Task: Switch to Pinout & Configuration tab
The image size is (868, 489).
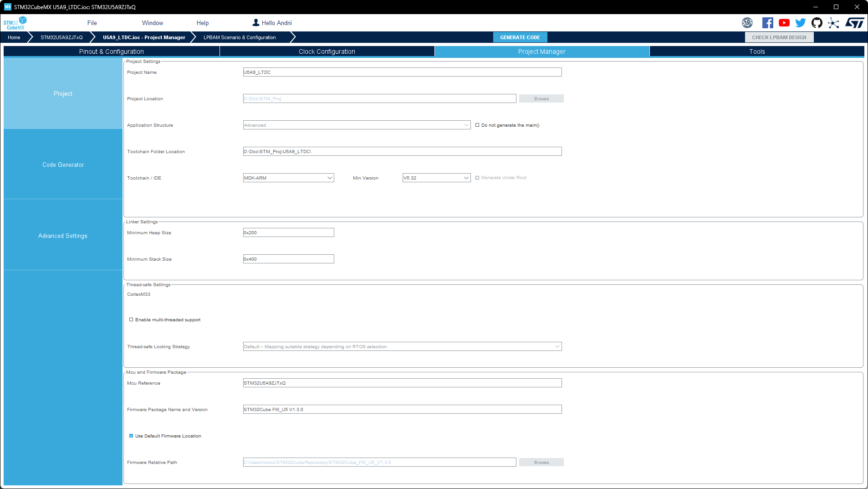Action: click(x=112, y=51)
